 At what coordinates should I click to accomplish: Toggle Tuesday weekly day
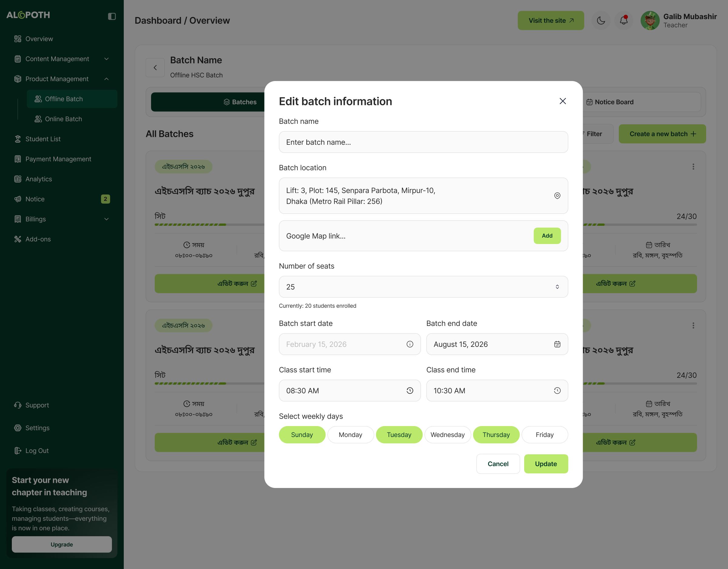click(399, 435)
